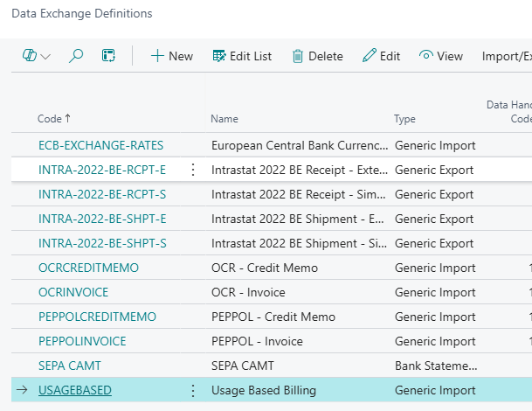Open the view selector copy icon dropdown

[x=37, y=56]
